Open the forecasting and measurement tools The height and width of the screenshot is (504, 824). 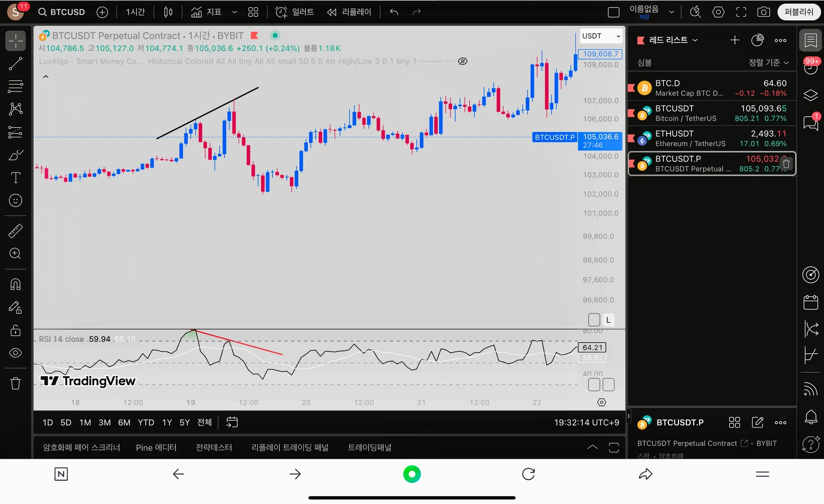15,132
